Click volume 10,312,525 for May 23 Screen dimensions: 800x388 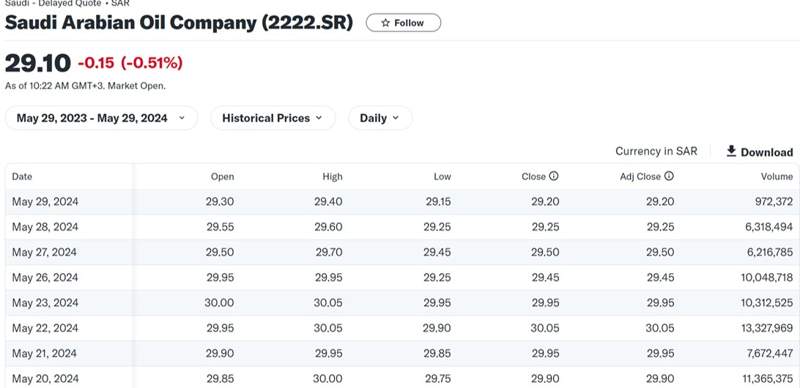767,303
